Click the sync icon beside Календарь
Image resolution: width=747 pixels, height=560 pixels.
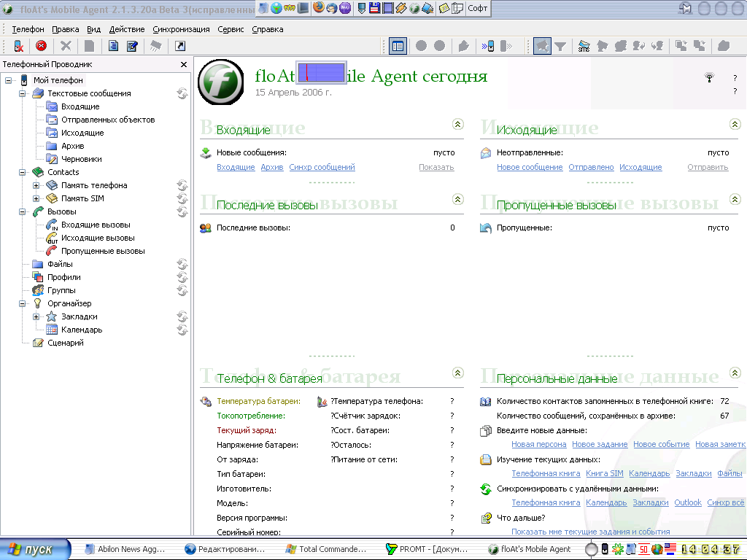(182, 330)
